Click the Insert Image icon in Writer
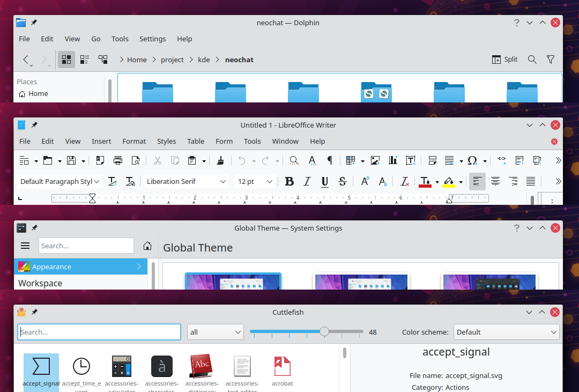This screenshot has width=579, height=392. tap(375, 160)
